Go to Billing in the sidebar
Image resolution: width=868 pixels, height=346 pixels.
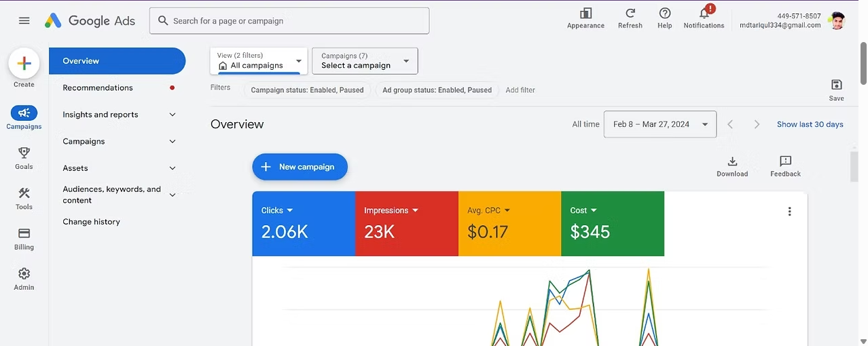coord(24,234)
